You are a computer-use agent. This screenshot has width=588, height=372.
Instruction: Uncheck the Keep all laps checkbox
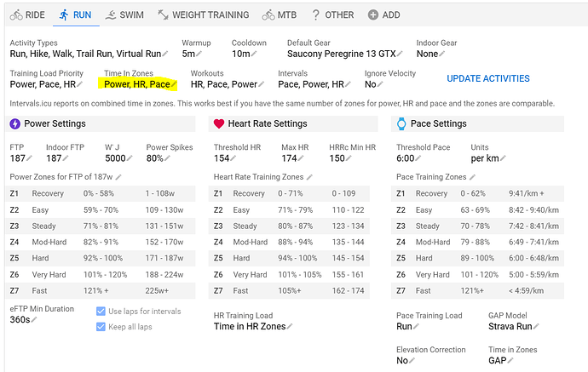(x=101, y=327)
